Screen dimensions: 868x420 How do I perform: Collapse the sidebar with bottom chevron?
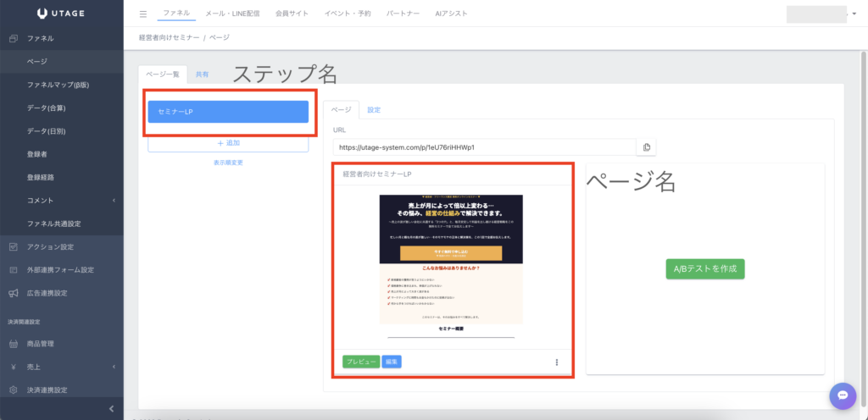111,409
